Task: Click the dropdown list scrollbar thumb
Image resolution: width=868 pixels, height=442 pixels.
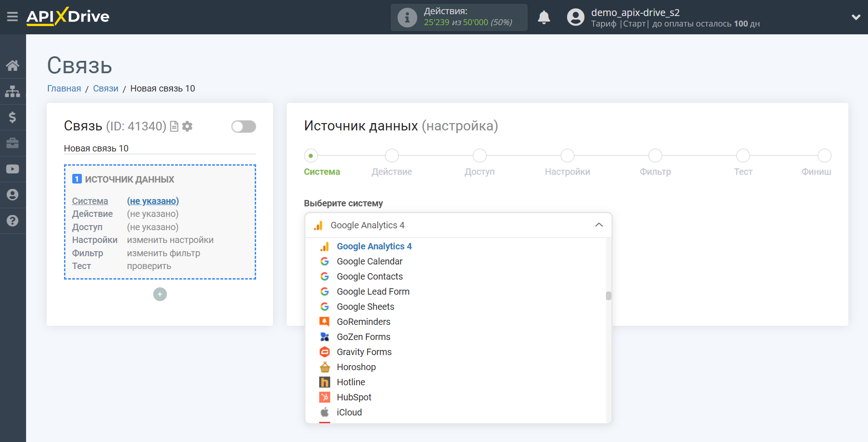Action: [x=609, y=296]
